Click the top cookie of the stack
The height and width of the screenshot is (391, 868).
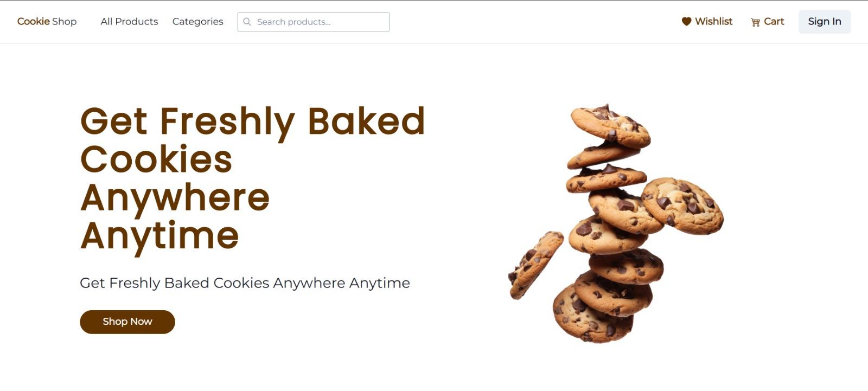click(x=610, y=126)
